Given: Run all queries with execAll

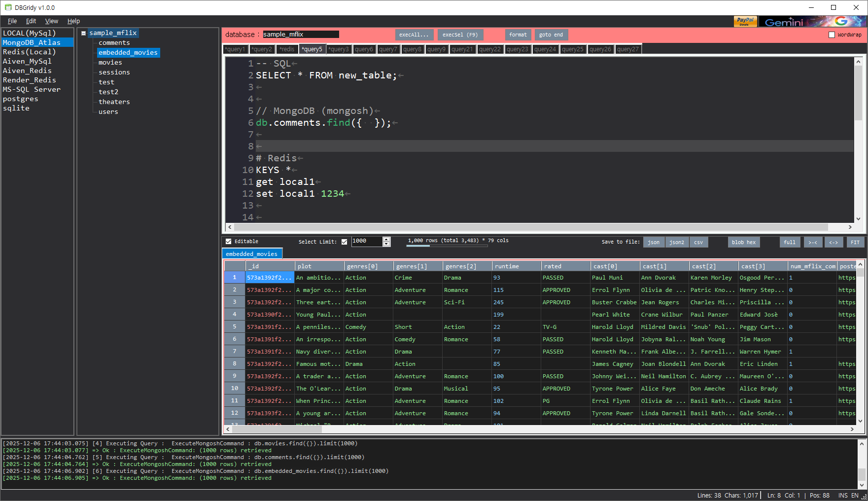Looking at the screenshot, I should pyautogui.click(x=414, y=35).
